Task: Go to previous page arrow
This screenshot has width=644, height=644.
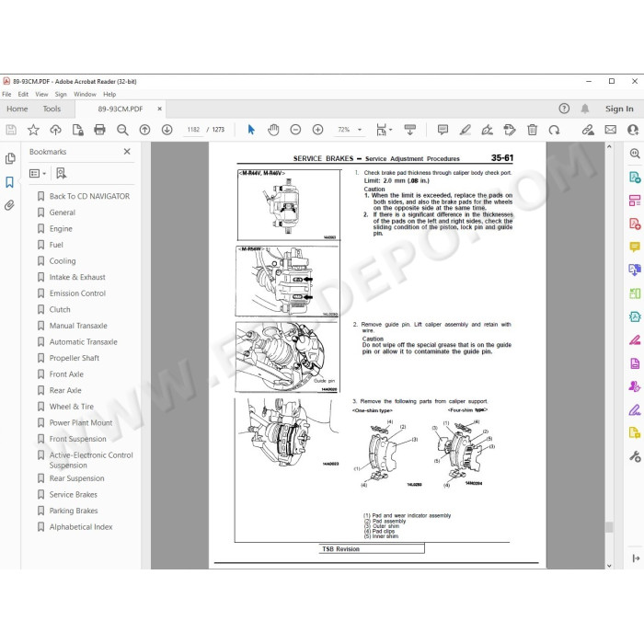Action: point(144,131)
